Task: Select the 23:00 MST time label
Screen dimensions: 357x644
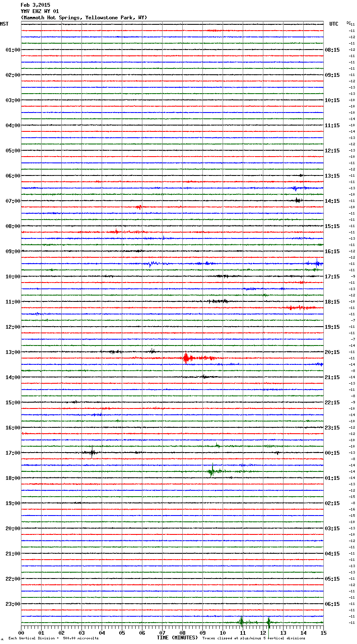Action: [13, 604]
